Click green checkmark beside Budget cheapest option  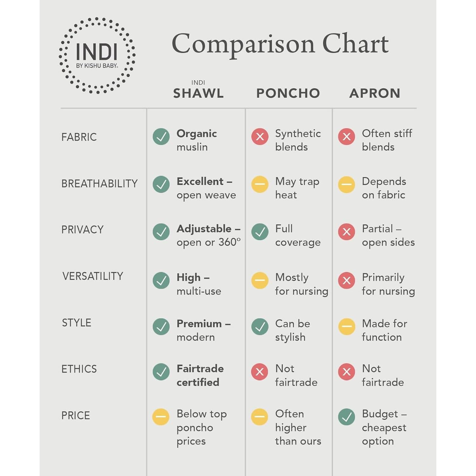tap(347, 417)
